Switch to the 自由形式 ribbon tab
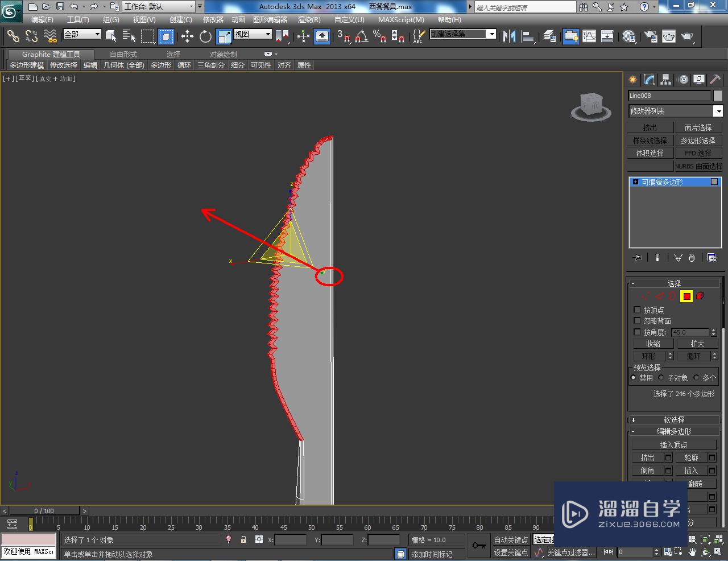This screenshot has height=561, width=728. point(123,55)
